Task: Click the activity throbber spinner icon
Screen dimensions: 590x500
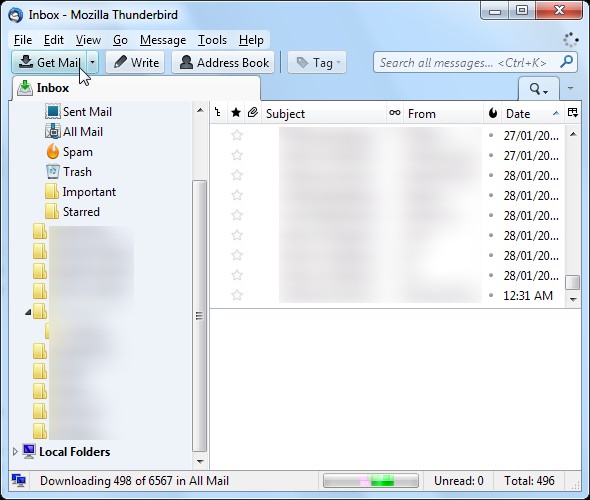Action: [570, 40]
